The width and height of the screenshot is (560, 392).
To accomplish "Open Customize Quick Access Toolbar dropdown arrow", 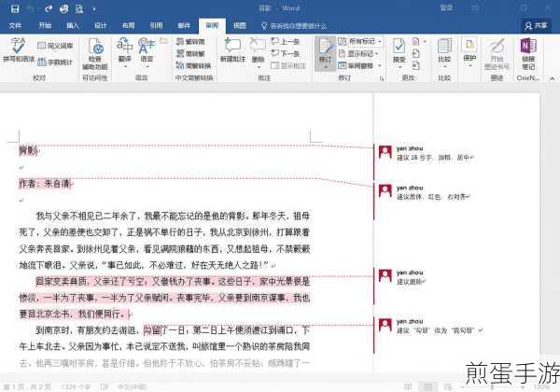I will click(x=94, y=9).
